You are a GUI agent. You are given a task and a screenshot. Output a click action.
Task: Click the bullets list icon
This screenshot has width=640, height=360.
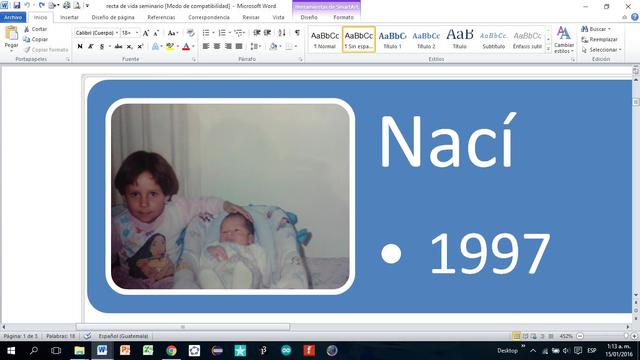pos(206,33)
